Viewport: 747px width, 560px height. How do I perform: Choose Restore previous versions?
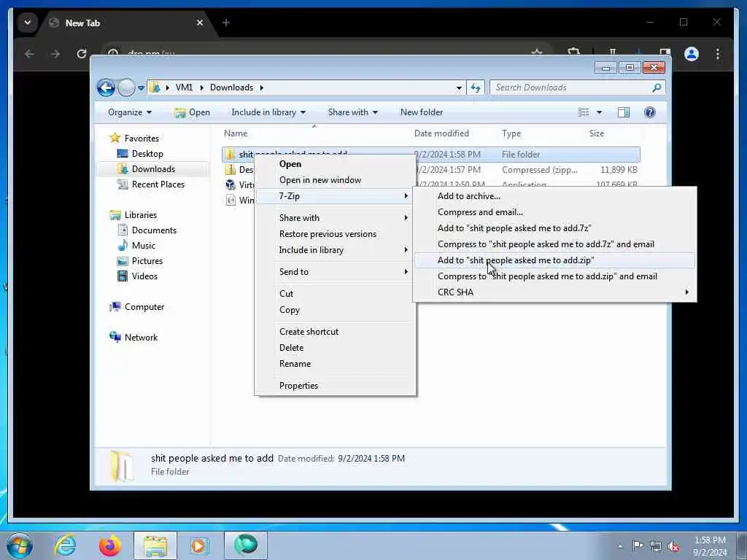pos(335,234)
